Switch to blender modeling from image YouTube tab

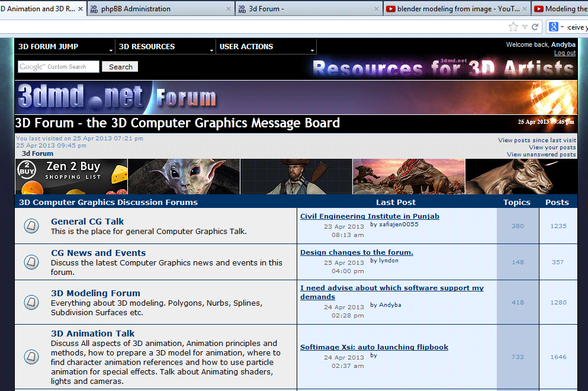(x=457, y=9)
